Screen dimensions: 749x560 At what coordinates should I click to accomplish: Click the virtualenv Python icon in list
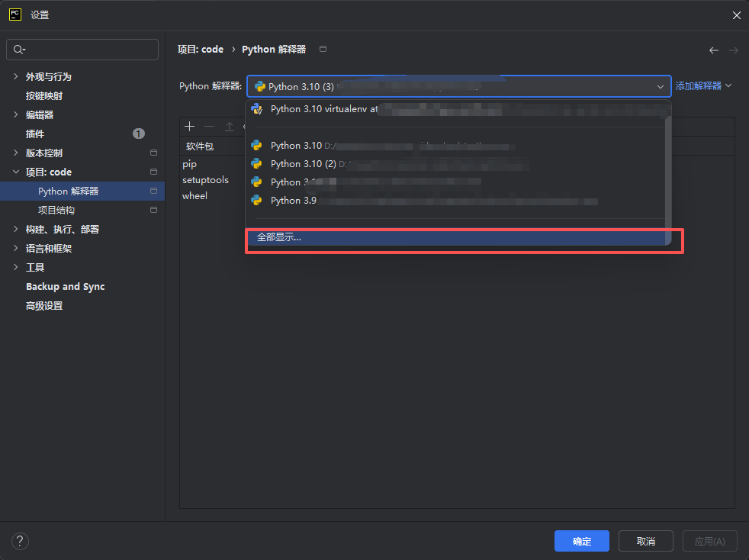[257, 109]
